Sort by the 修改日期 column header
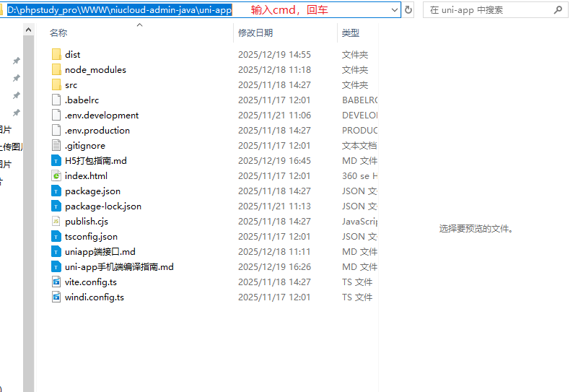Screen dimensions: 578x392 (x=255, y=32)
